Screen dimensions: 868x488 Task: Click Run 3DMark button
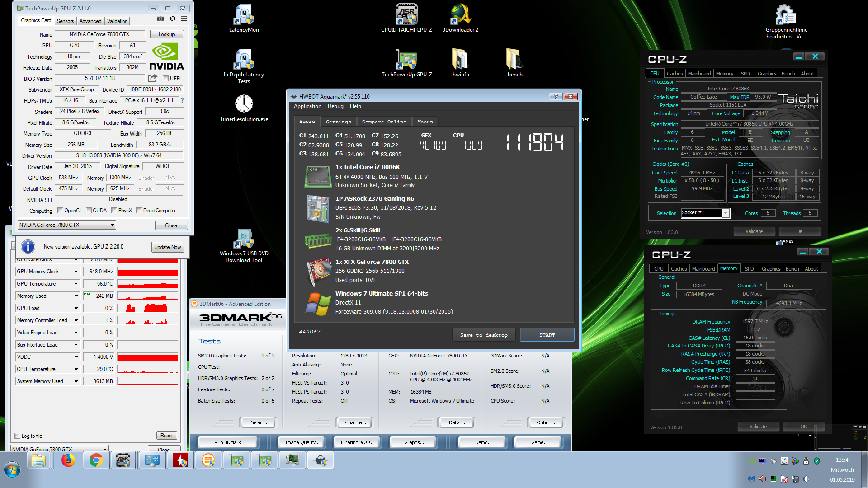[x=227, y=442]
